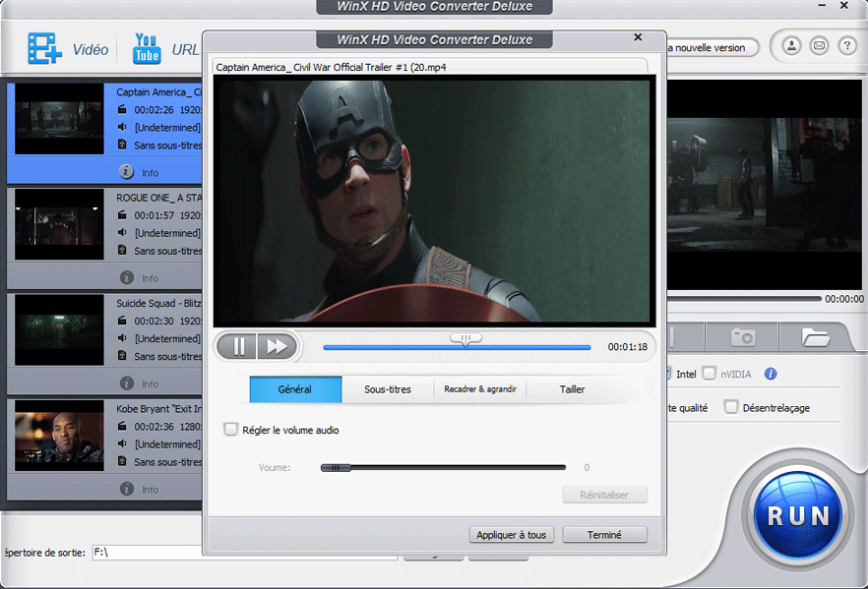Click the hardware accelerator info icon
Image resolution: width=868 pixels, height=589 pixels.
pos(770,374)
